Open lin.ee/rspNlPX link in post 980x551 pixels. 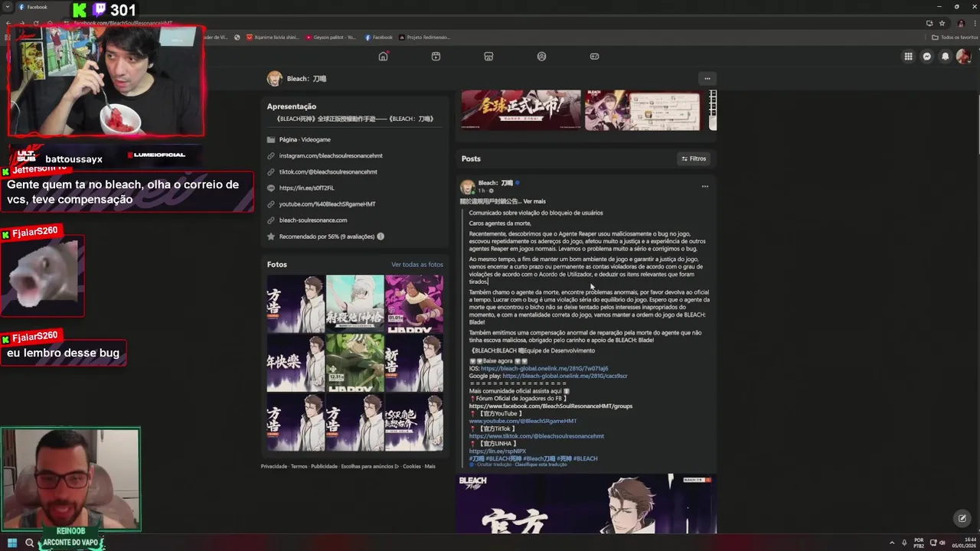[498, 451]
